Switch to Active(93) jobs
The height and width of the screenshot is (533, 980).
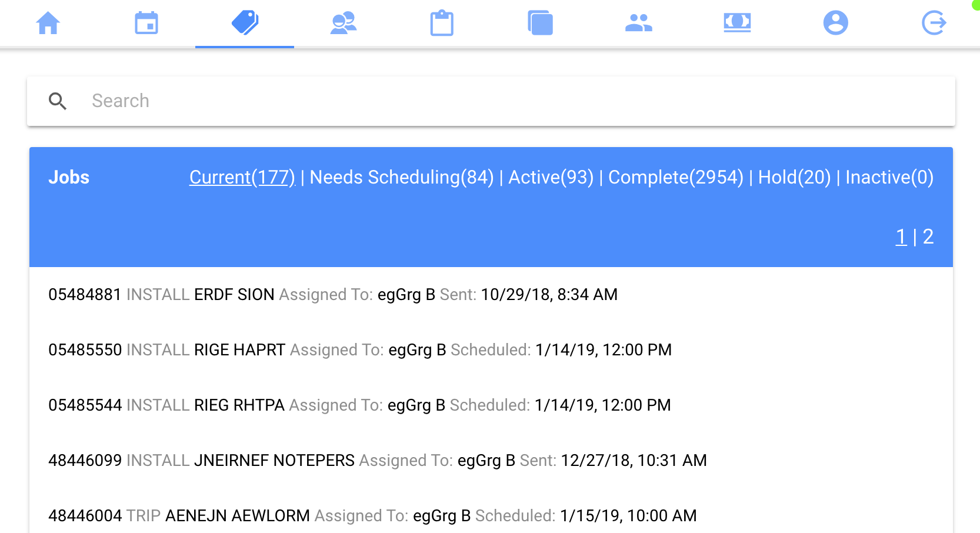click(551, 177)
